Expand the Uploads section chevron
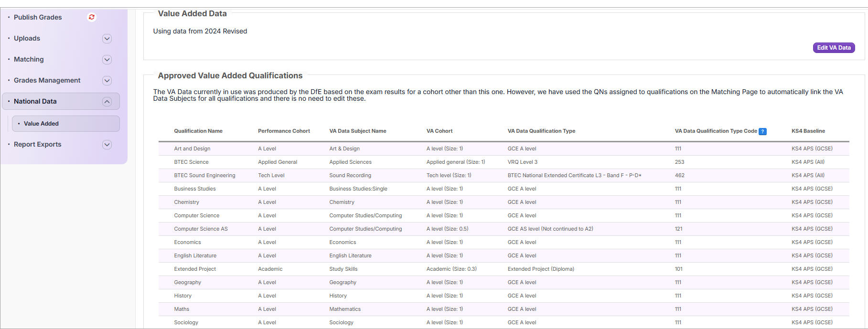Screen dimensions: 868x329 107,39
